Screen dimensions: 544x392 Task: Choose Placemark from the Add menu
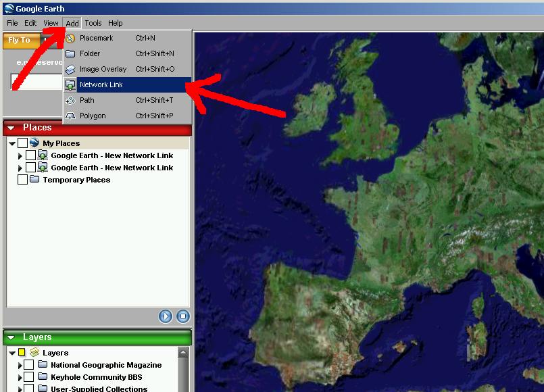[127, 38]
